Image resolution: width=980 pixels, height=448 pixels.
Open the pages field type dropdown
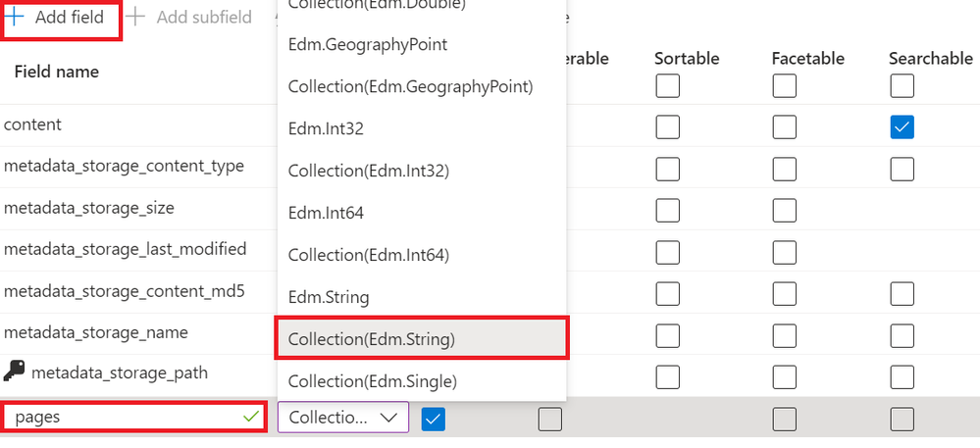coord(342,418)
